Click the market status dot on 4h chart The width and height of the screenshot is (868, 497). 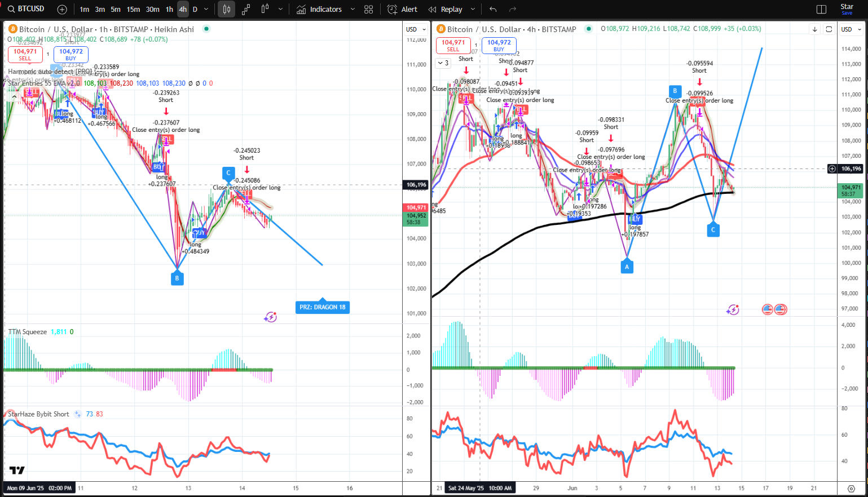(x=589, y=29)
